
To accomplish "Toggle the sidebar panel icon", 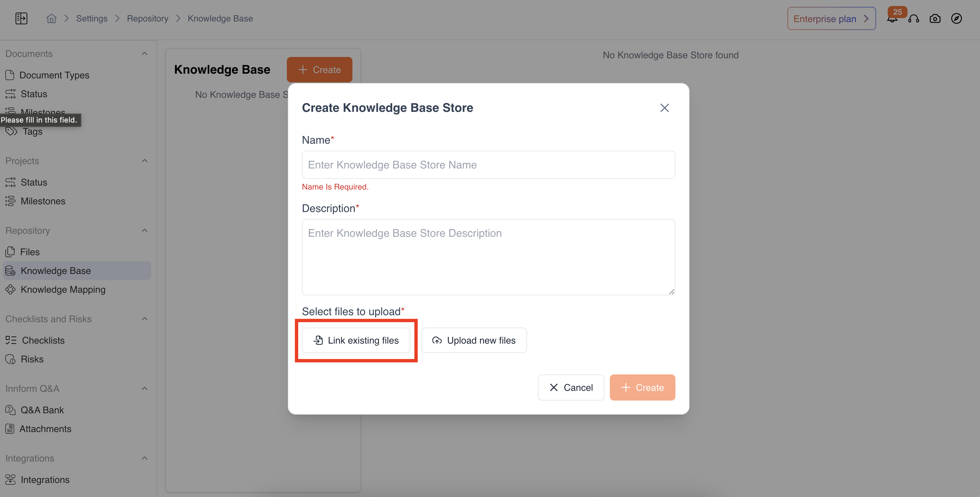I will click(21, 18).
